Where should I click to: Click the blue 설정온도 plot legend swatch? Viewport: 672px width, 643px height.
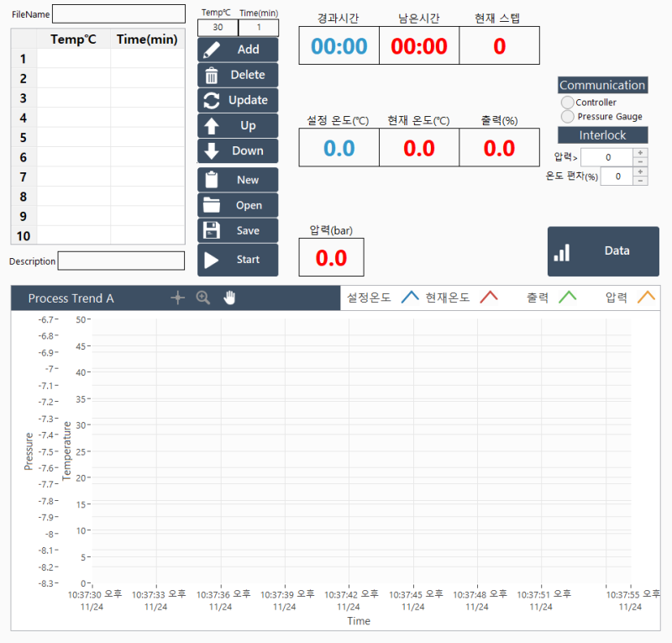coord(410,297)
